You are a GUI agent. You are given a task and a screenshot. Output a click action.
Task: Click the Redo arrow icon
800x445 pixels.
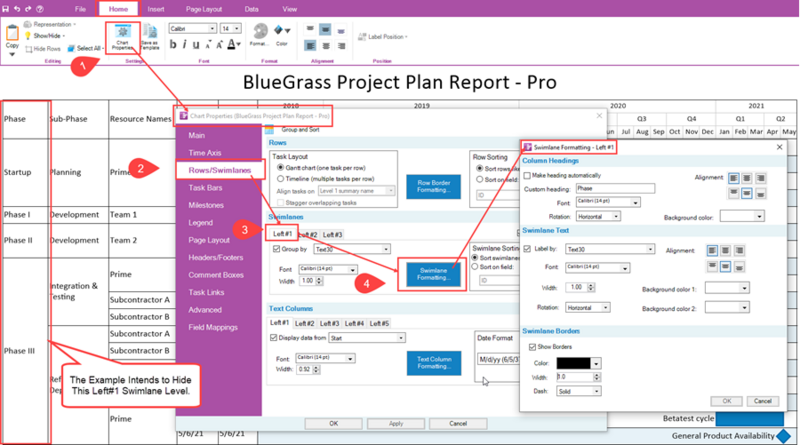28,9
